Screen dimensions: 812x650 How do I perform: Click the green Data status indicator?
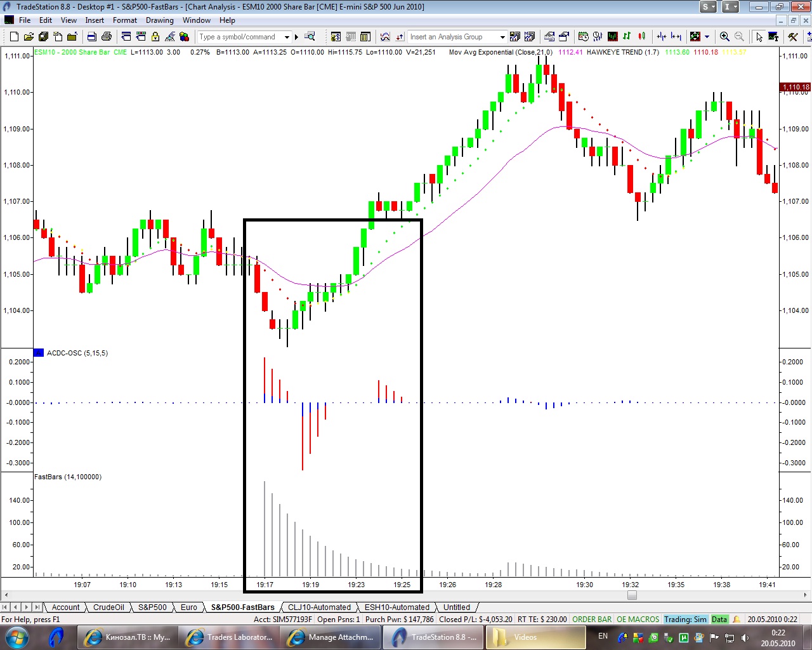click(x=719, y=620)
